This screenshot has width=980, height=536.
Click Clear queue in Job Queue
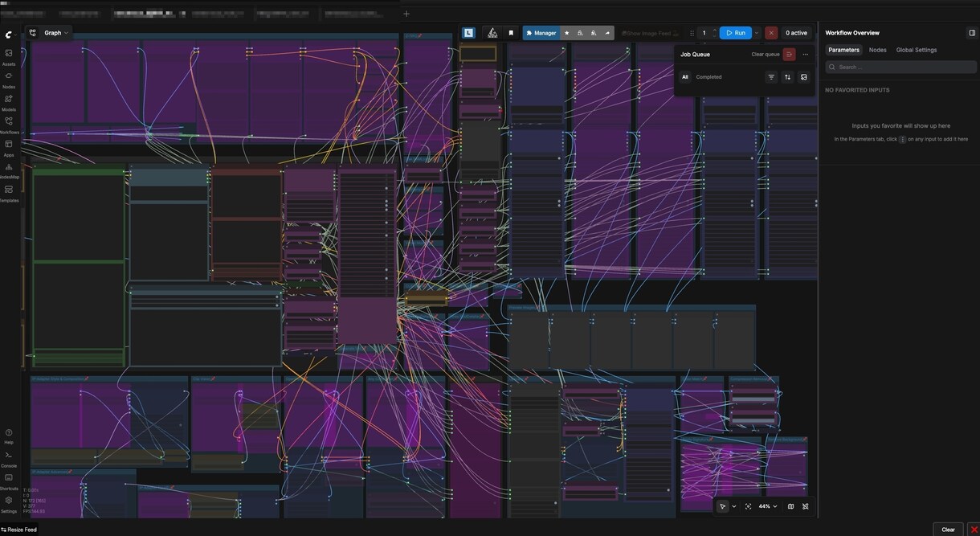[x=766, y=55]
